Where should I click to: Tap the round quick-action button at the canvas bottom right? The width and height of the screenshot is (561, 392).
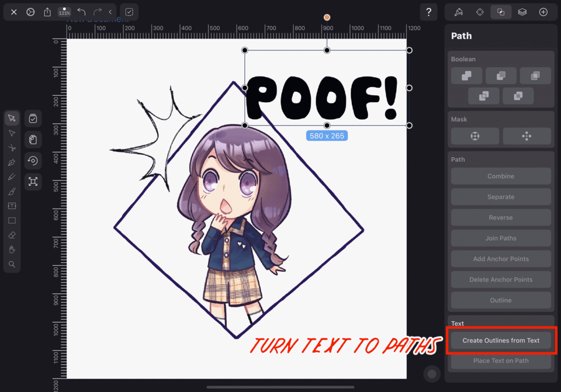432,374
